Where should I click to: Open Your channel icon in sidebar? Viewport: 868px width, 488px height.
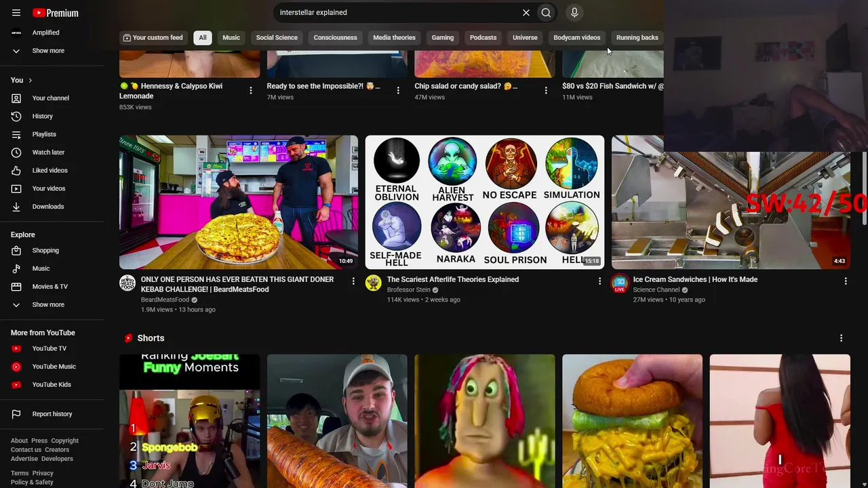point(16,98)
